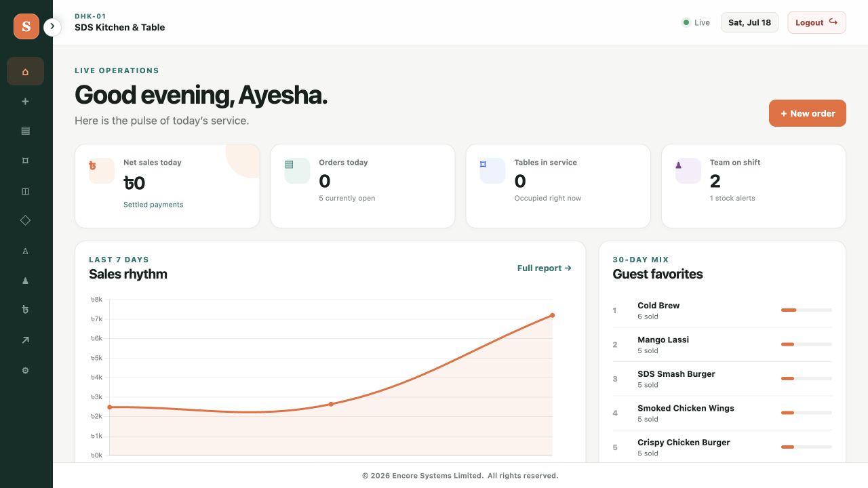Click the table icon on Tables in service card
This screenshot has width=868, height=488.
coord(492,171)
